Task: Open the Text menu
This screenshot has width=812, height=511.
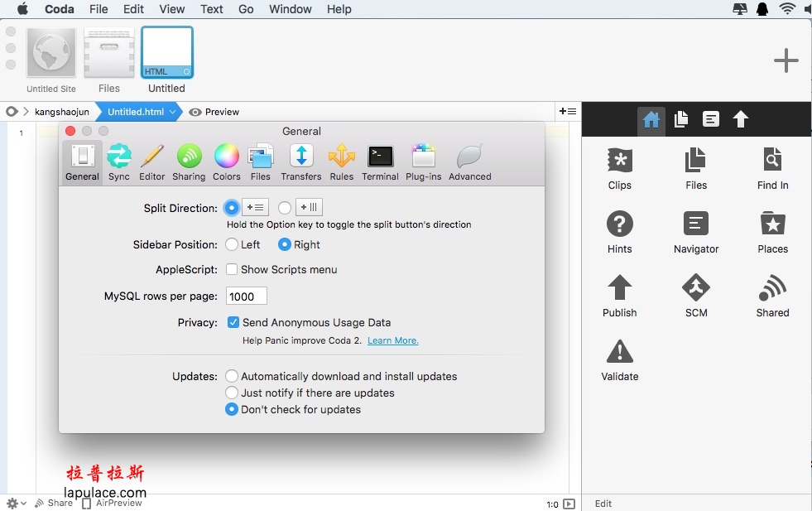Action: tap(212, 9)
